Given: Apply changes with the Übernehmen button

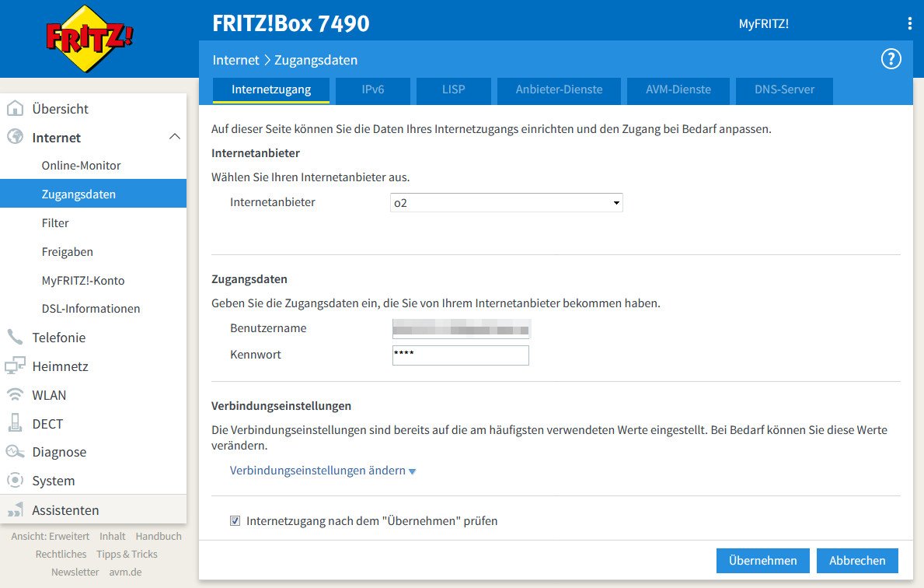Looking at the screenshot, I should [x=762, y=560].
